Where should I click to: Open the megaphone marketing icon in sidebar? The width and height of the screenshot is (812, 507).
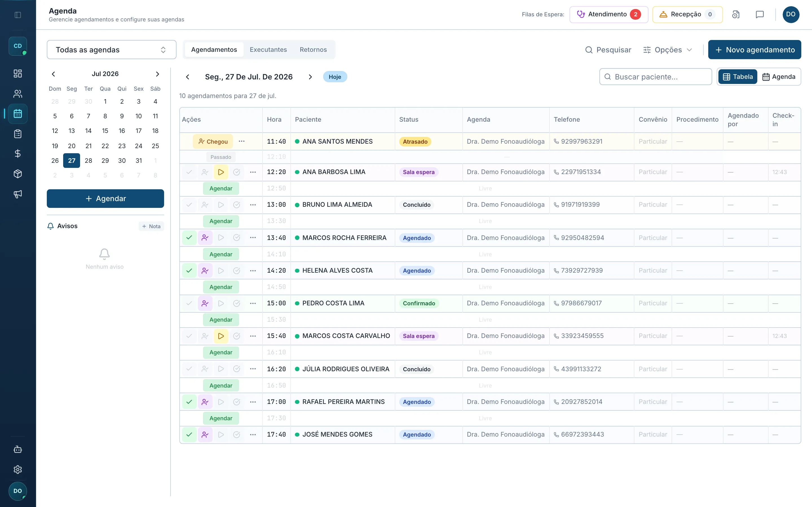pyautogui.click(x=18, y=194)
